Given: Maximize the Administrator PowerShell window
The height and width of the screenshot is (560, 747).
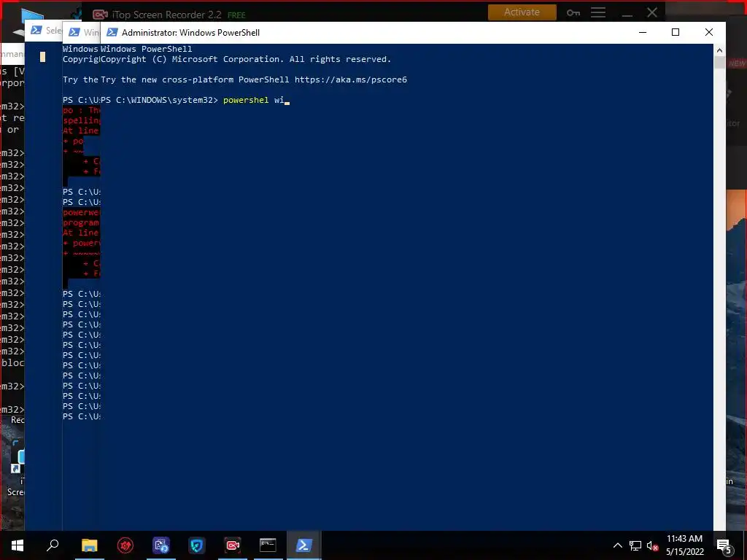Looking at the screenshot, I should pos(676,32).
